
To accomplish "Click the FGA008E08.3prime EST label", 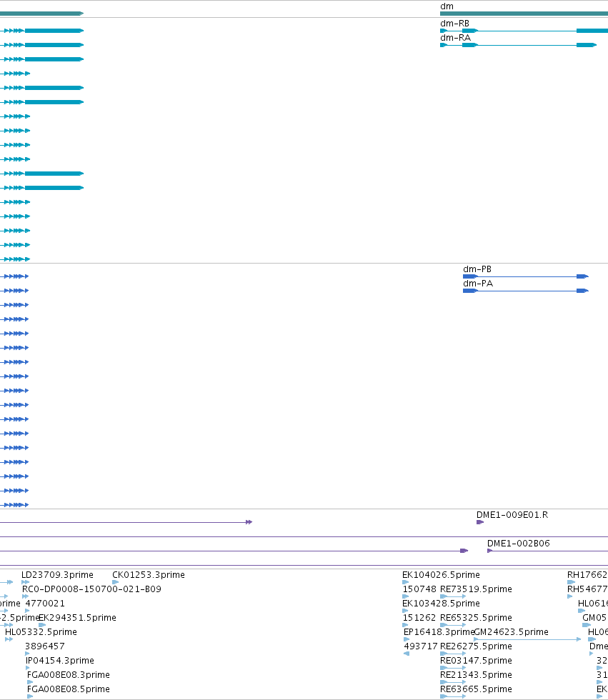I will pyautogui.click(x=69, y=674).
